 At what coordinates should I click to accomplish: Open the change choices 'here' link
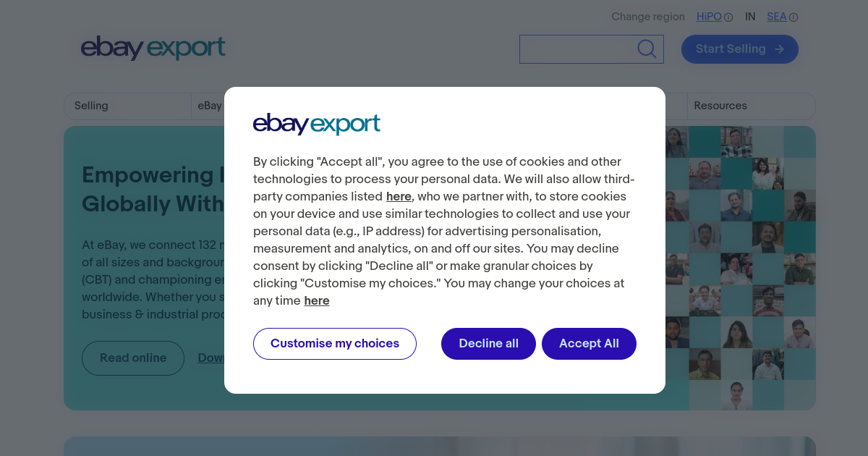[317, 300]
